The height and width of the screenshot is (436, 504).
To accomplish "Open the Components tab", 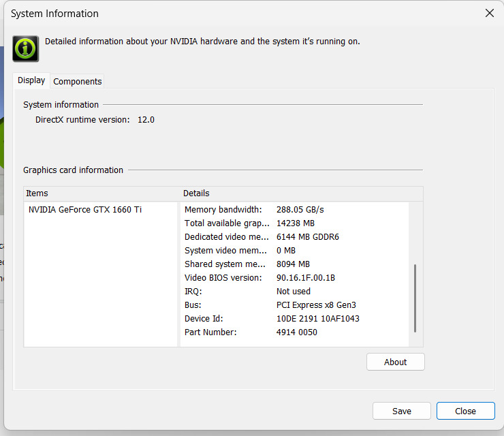I will pos(77,81).
